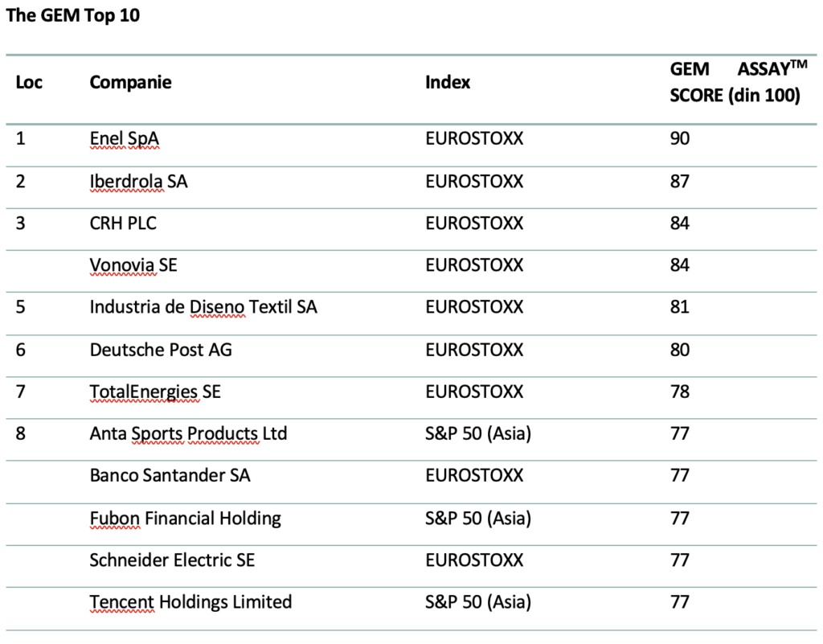Image resolution: width=823 pixels, height=644 pixels.
Task: Select Schneider Electric SE in the list
Action: [172, 560]
